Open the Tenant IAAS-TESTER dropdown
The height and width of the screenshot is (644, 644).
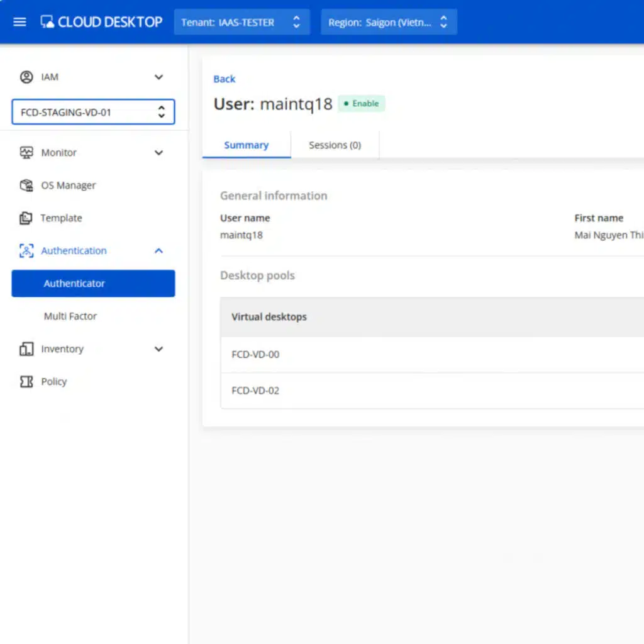(x=241, y=21)
